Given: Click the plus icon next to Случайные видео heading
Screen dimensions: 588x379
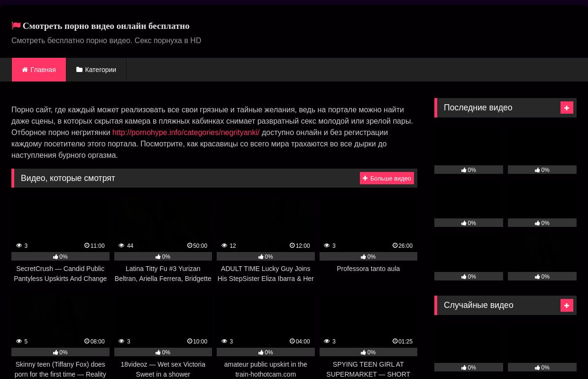Looking at the screenshot, I should 567,305.
